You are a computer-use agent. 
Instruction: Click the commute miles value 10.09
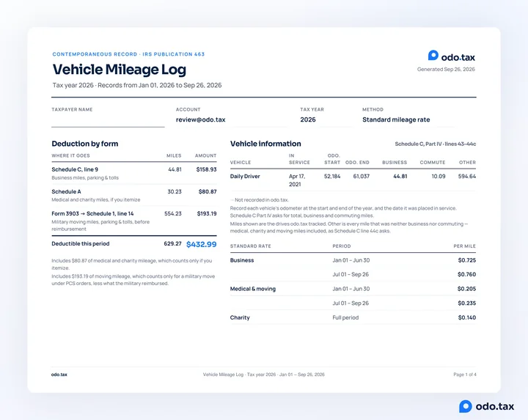(439, 177)
